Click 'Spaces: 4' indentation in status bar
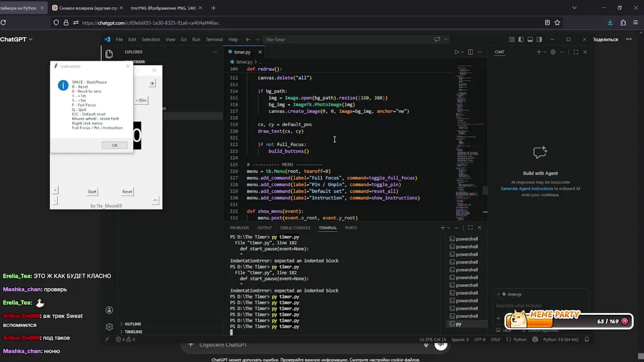This screenshot has width=644, height=362. tap(460, 339)
